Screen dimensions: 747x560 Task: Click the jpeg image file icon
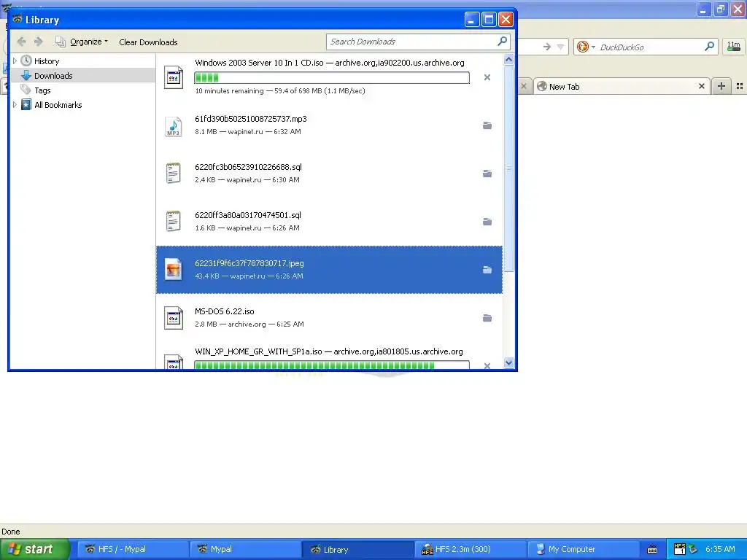pos(174,270)
